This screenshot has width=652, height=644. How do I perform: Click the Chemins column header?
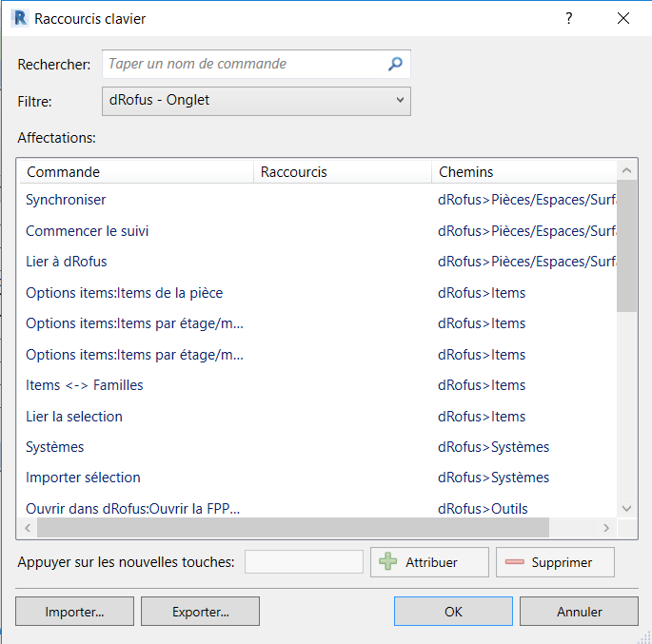[x=523, y=172]
